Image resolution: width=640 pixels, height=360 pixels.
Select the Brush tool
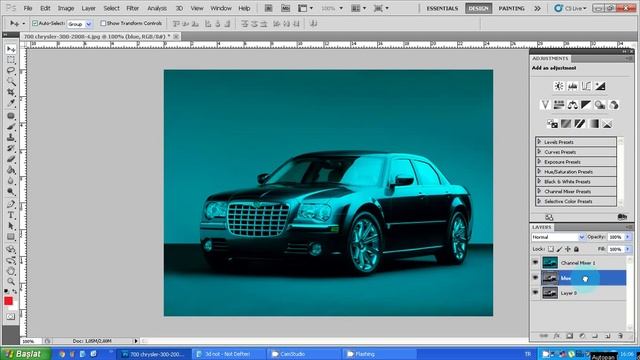click(x=11, y=127)
